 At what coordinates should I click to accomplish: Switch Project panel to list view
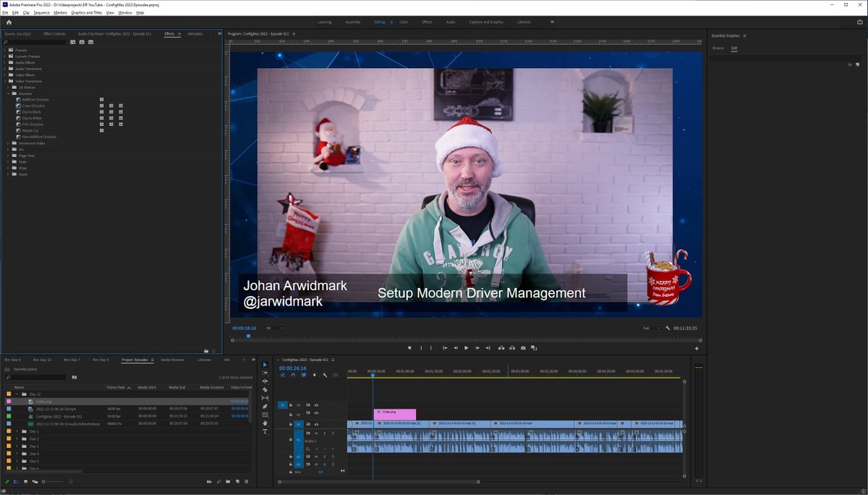[x=16, y=481]
